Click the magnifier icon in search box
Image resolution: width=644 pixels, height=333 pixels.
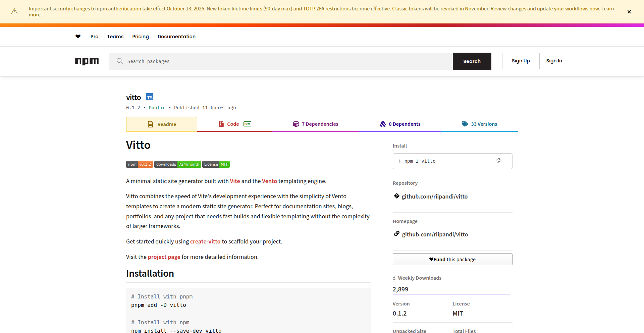(x=120, y=61)
